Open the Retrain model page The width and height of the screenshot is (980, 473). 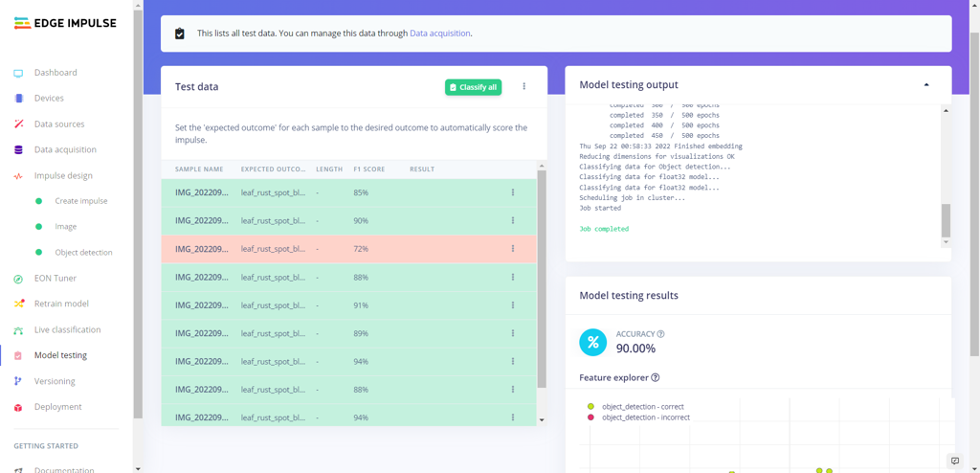click(x=61, y=304)
